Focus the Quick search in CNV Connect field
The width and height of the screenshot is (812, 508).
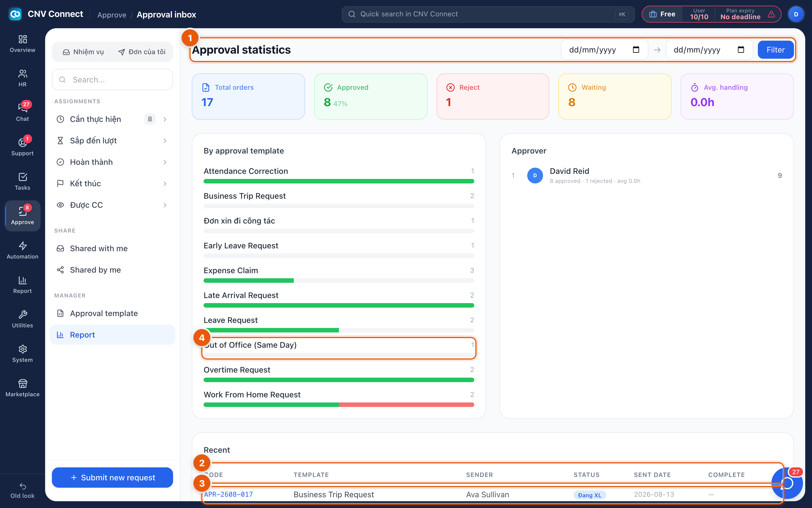[x=488, y=14]
